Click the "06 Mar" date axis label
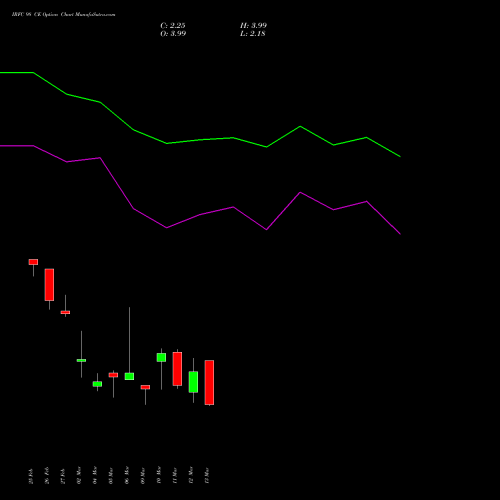The image size is (500, 500). (127, 475)
